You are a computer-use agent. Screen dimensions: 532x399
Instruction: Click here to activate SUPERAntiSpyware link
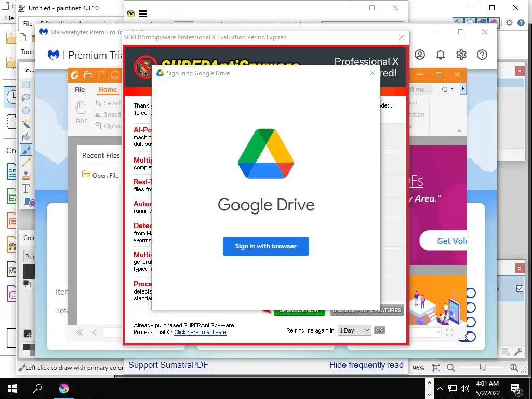tap(200, 332)
